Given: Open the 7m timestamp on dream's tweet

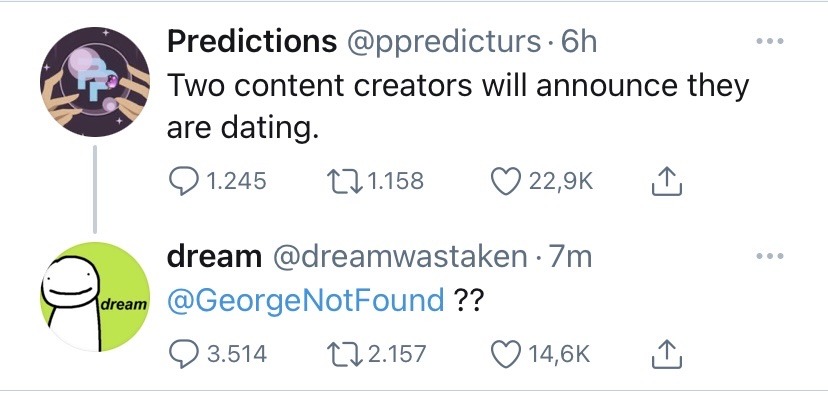Looking at the screenshot, I should click(x=570, y=257).
